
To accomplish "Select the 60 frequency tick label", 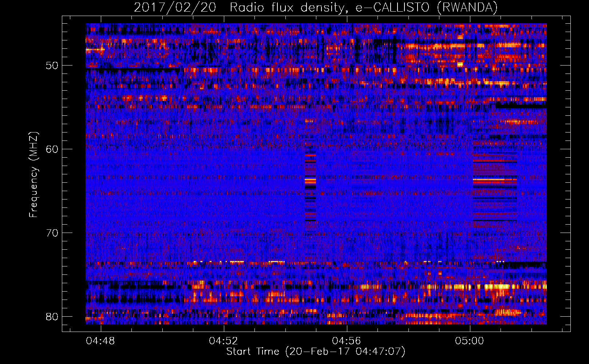I will 52,149.
